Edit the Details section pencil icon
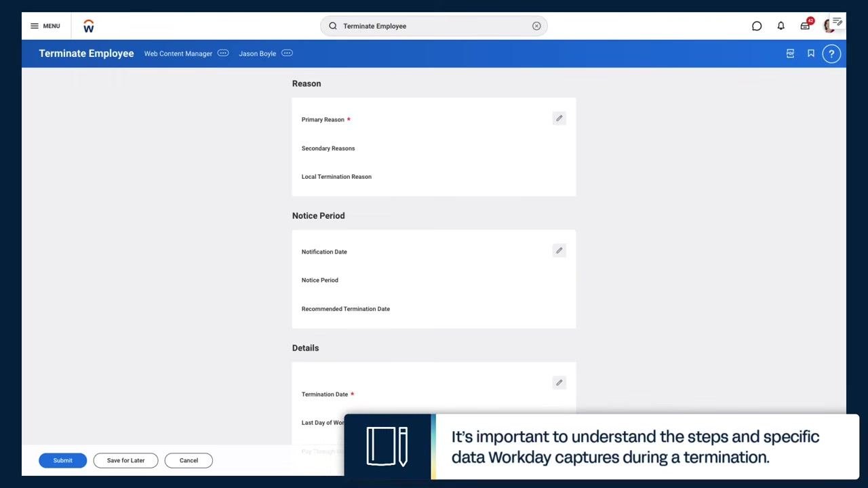Viewport: 868px width, 488px height. pyautogui.click(x=559, y=382)
